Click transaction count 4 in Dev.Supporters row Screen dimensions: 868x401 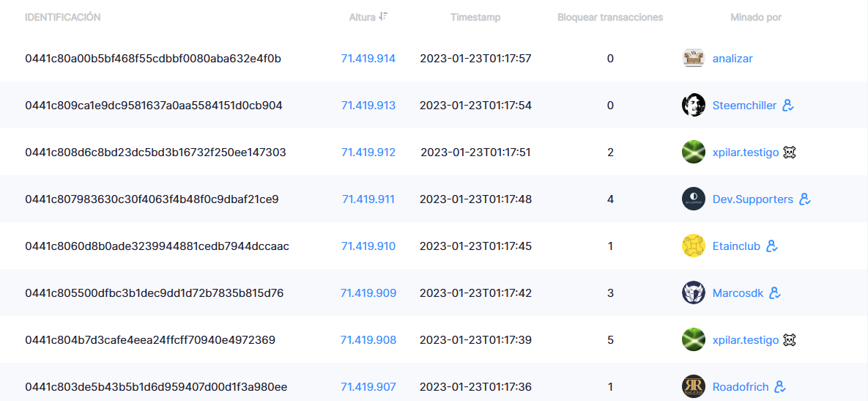(x=610, y=199)
